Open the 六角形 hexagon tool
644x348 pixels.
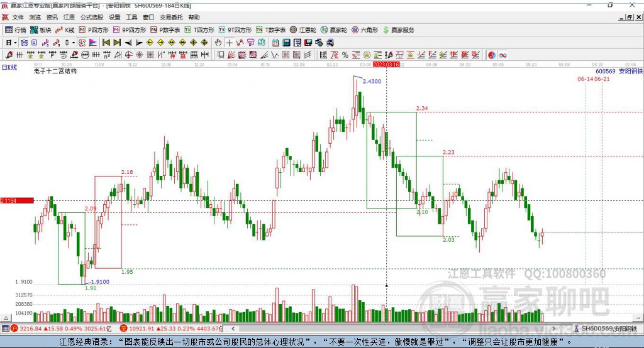364,30
